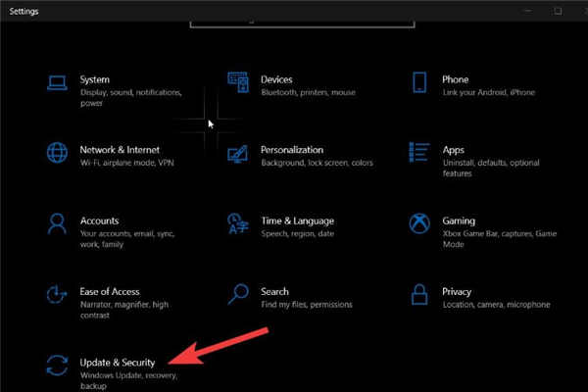
Task: Open Network & Internet globe icon
Action: click(57, 153)
